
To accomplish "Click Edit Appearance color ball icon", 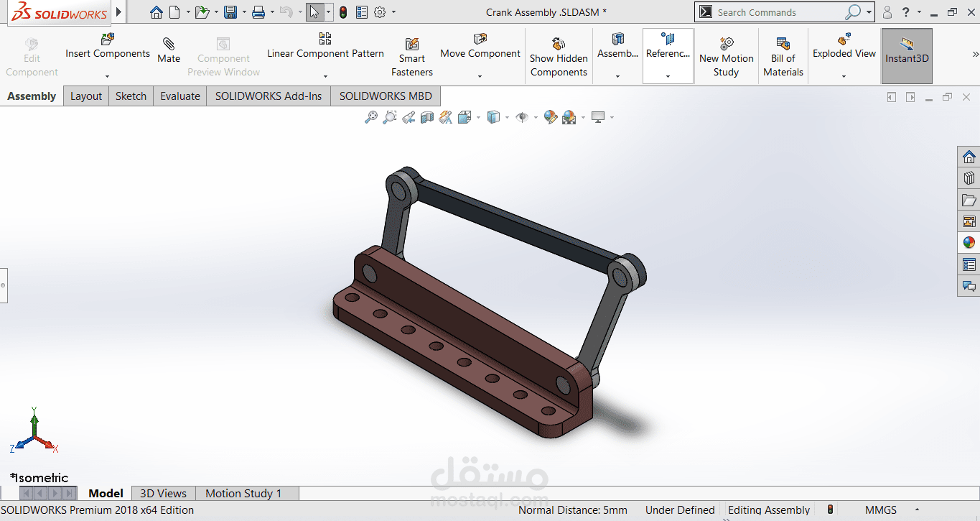I will click(551, 117).
